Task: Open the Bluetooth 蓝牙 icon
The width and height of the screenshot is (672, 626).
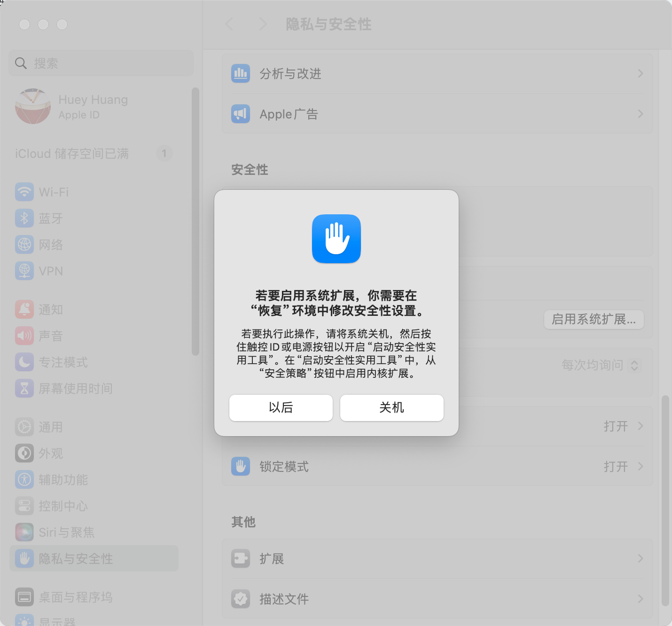Action: (x=24, y=218)
